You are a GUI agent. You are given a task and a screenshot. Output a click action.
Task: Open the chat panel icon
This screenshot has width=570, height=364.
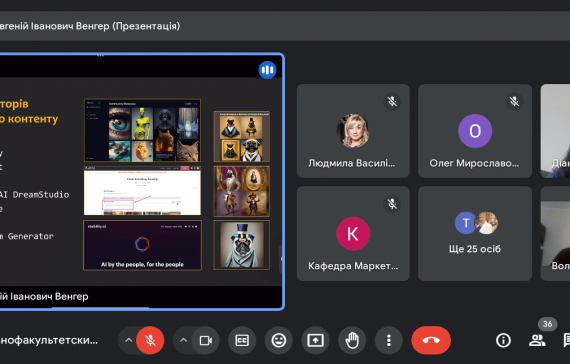[x=566, y=340]
